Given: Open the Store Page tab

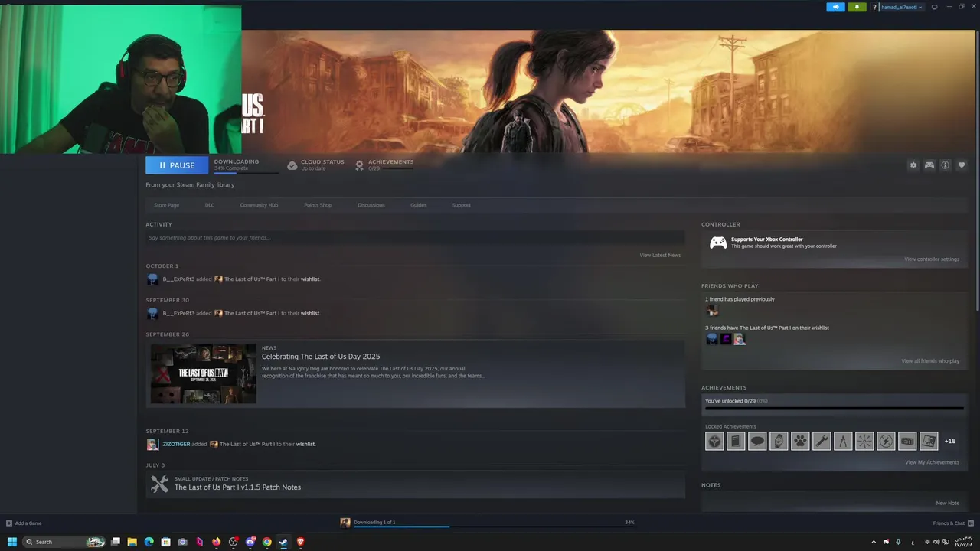Looking at the screenshot, I should tap(166, 205).
